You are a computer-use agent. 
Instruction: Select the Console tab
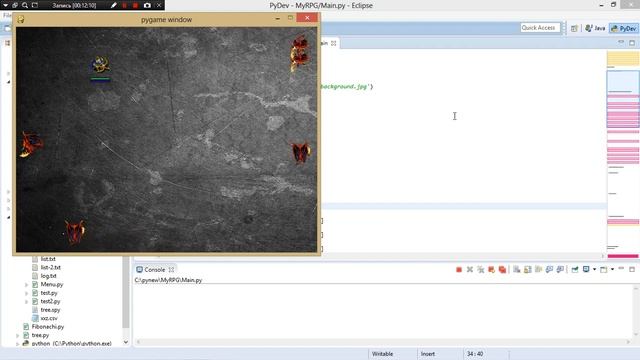point(155,269)
